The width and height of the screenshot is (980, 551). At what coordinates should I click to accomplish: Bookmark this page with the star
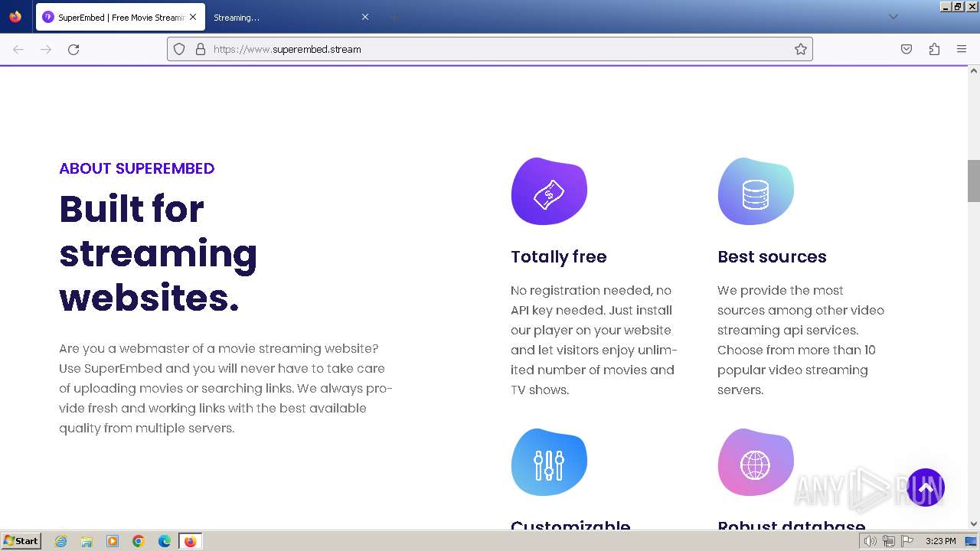point(801,49)
